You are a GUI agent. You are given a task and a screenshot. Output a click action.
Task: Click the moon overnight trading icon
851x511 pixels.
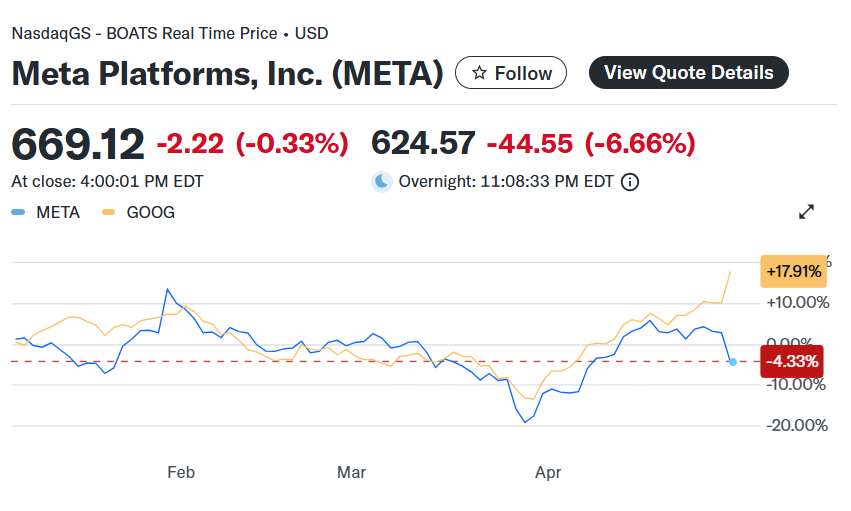pos(382,181)
